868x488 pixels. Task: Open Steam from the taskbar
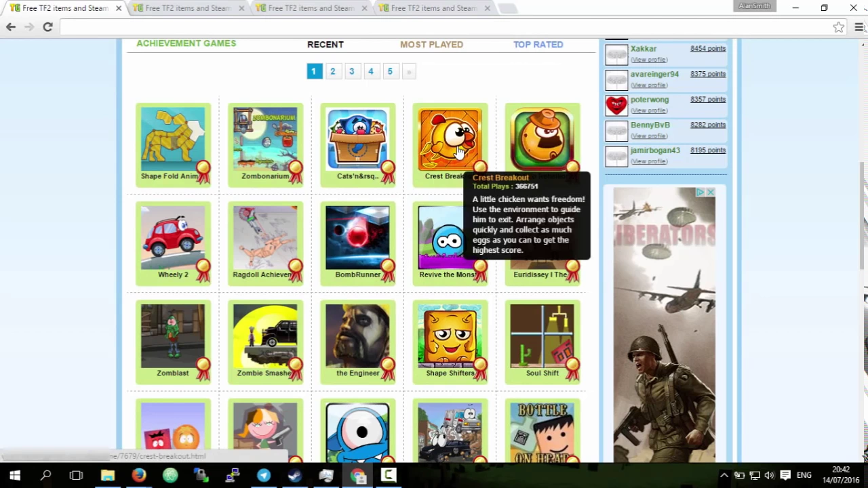[x=295, y=475]
